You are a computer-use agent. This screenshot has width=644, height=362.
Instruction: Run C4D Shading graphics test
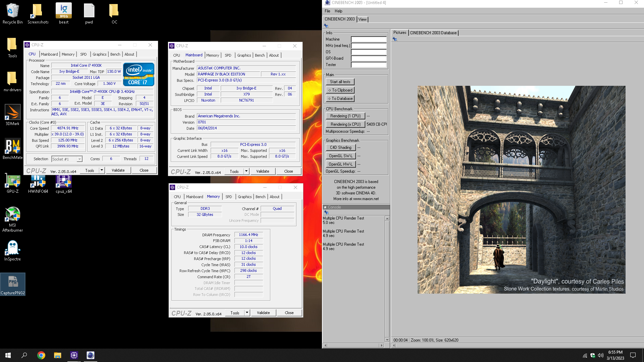[340, 147]
